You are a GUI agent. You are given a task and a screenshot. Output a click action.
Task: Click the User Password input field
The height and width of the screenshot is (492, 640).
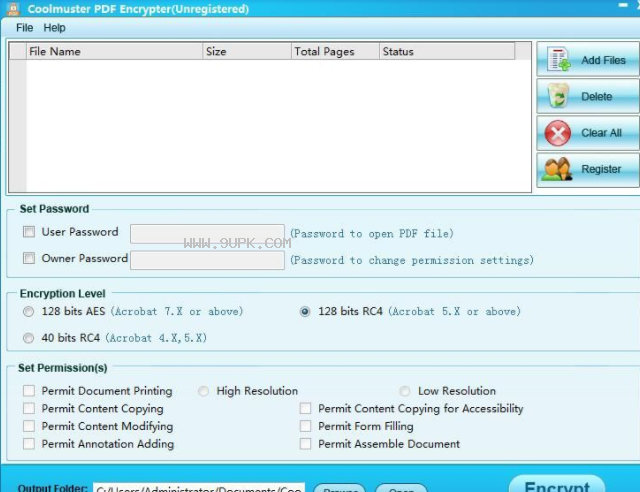pos(207,234)
